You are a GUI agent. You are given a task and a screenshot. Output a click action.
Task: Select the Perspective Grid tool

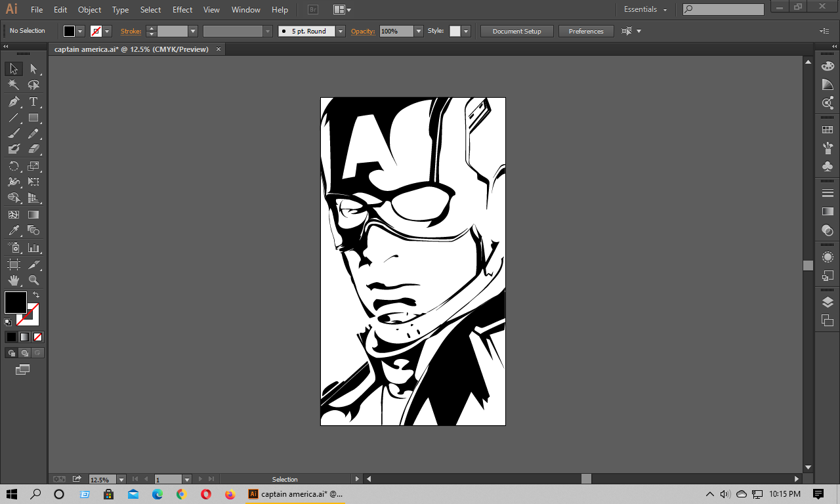point(33,198)
